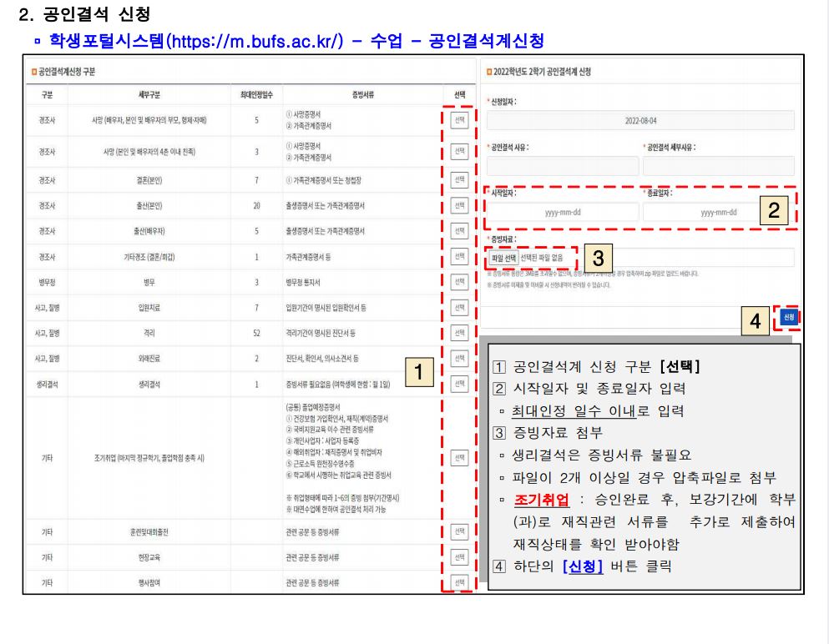Select the 출산(본인) absence type
Screen dimensions: 829x644
(458, 205)
